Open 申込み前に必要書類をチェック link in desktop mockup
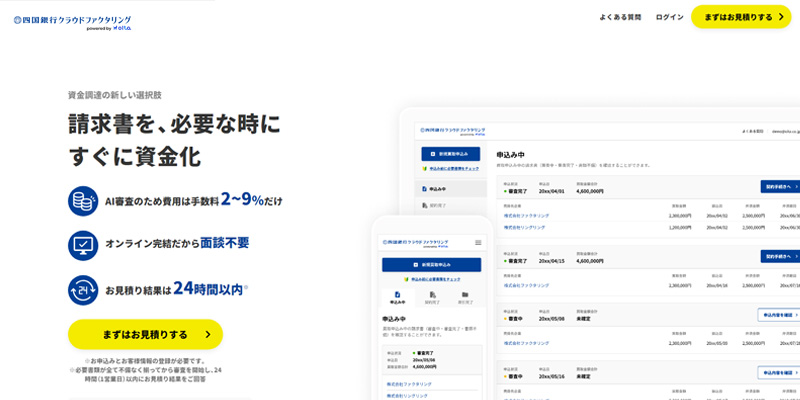This screenshot has height=400, width=800. 454,168
